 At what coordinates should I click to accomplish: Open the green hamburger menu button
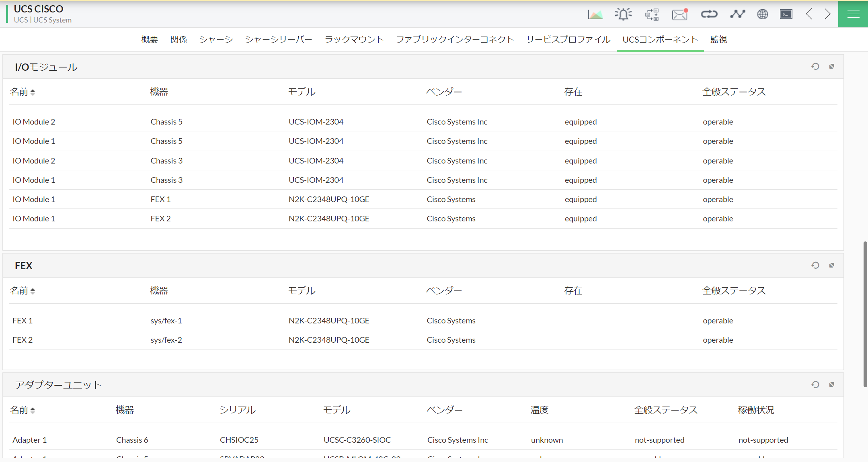click(853, 14)
